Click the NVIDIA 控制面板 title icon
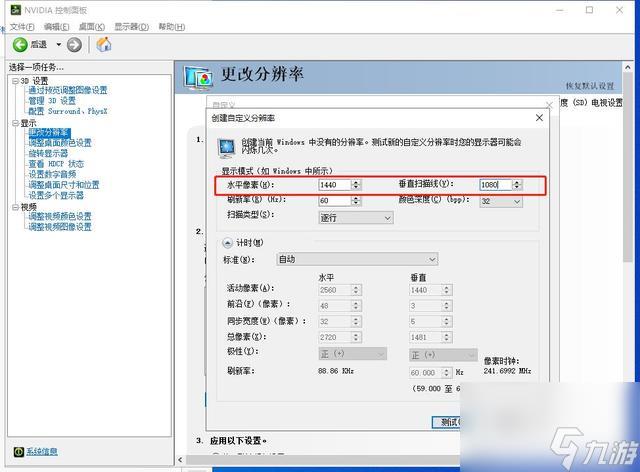 pyautogui.click(x=16, y=10)
